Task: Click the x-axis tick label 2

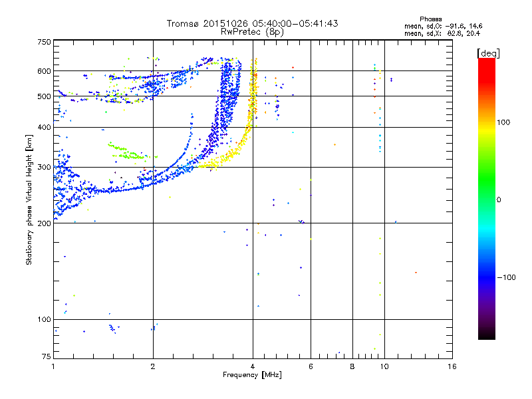Action: [x=153, y=366]
